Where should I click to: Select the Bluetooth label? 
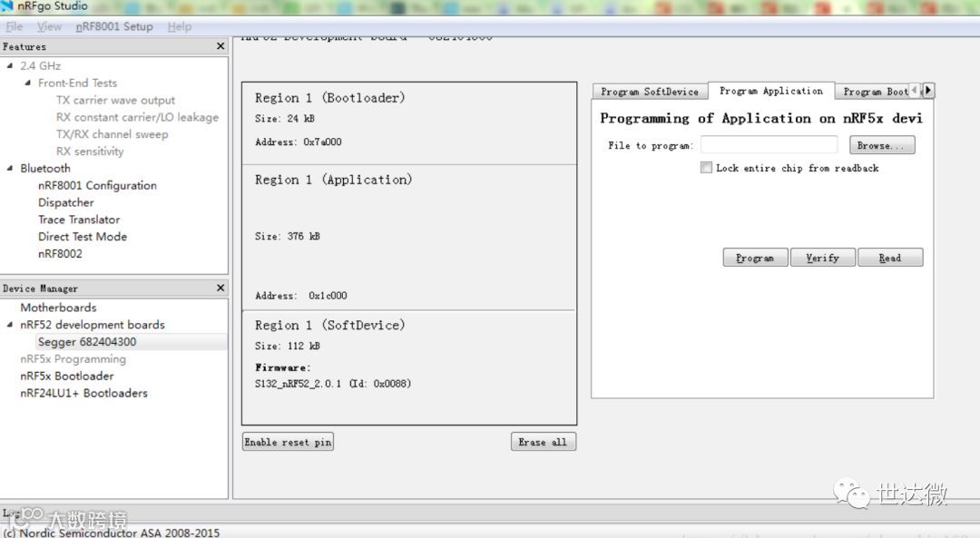45,168
